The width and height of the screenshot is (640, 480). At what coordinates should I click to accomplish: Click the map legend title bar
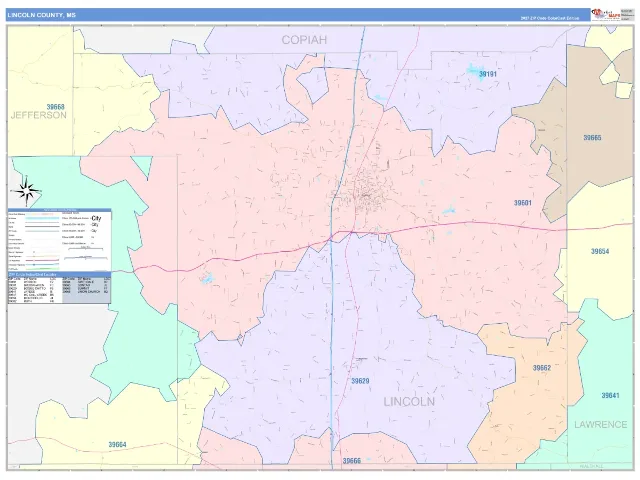(x=60, y=210)
